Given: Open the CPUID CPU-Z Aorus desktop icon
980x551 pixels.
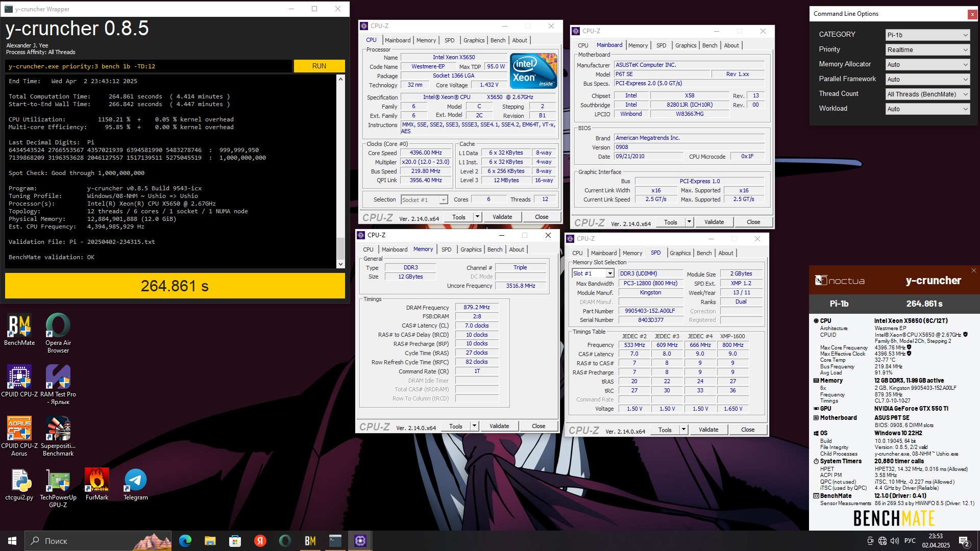Looking at the screenshot, I should click(19, 436).
